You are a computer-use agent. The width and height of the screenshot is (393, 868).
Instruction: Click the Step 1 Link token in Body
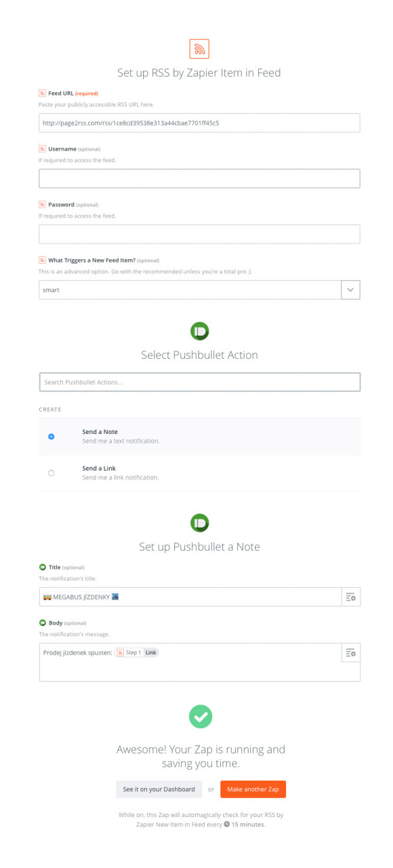(138, 652)
